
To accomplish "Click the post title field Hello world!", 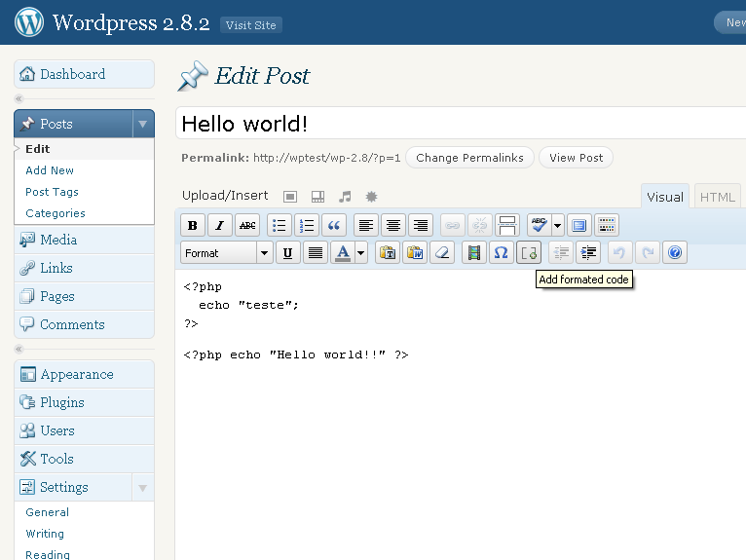I will pyautogui.click(x=458, y=124).
